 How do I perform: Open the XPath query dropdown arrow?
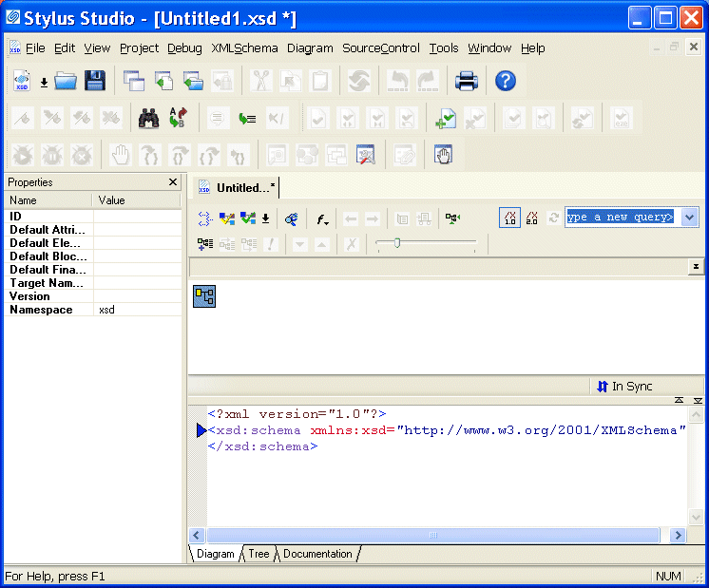pyautogui.click(x=690, y=218)
